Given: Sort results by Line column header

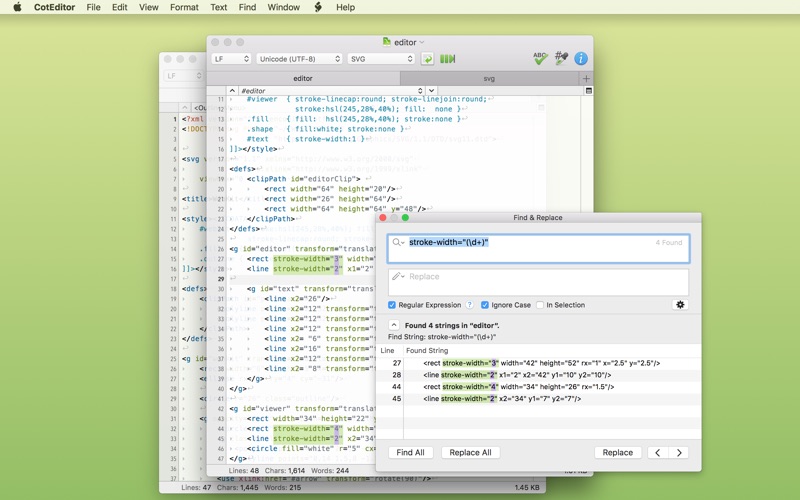Looking at the screenshot, I should pyautogui.click(x=390, y=351).
